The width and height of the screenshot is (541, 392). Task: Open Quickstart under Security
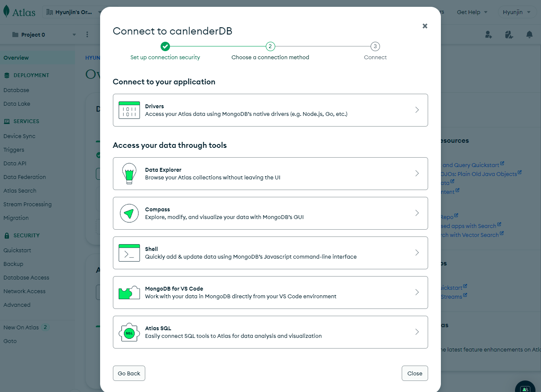[x=17, y=250]
